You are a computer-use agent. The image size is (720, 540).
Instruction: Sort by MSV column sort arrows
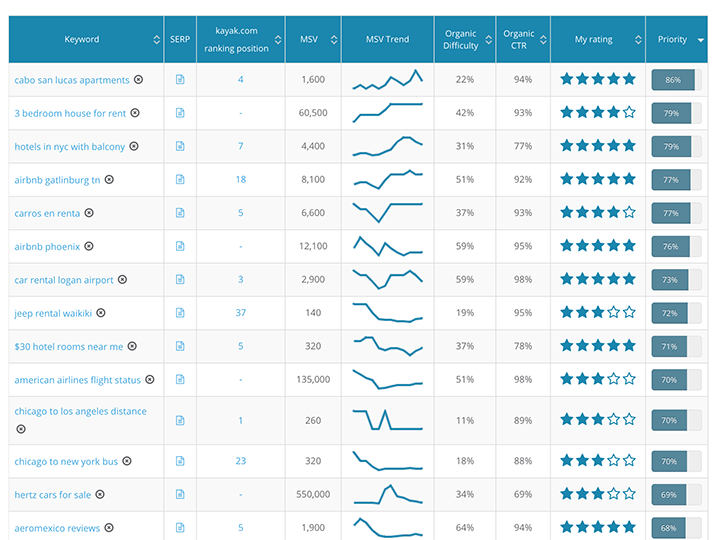(x=332, y=40)
